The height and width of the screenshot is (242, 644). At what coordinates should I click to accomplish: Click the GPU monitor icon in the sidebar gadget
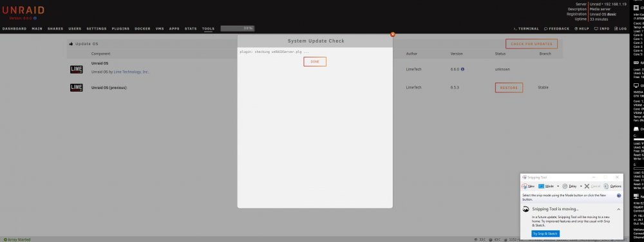(x=636, y=86)
